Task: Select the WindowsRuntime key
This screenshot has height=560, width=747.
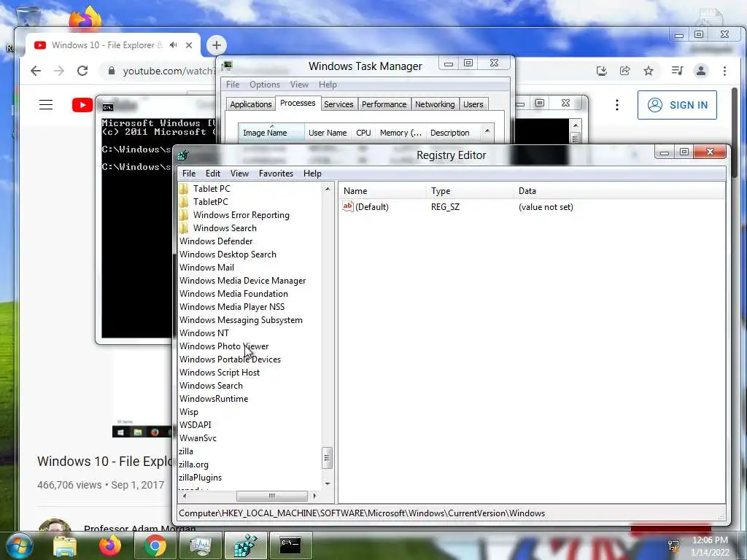Action: tap(214, 399)
